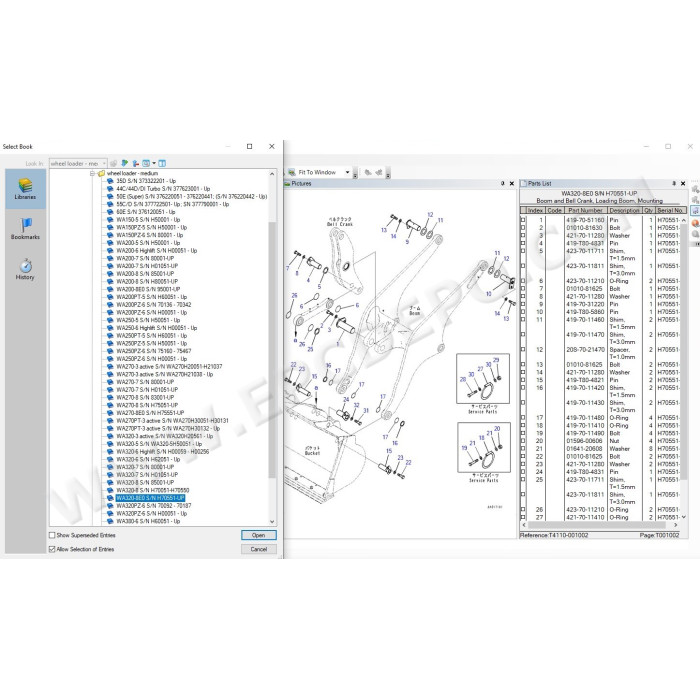
Task: Go up one level with the folder-up icon
Action: click(135, 163)
